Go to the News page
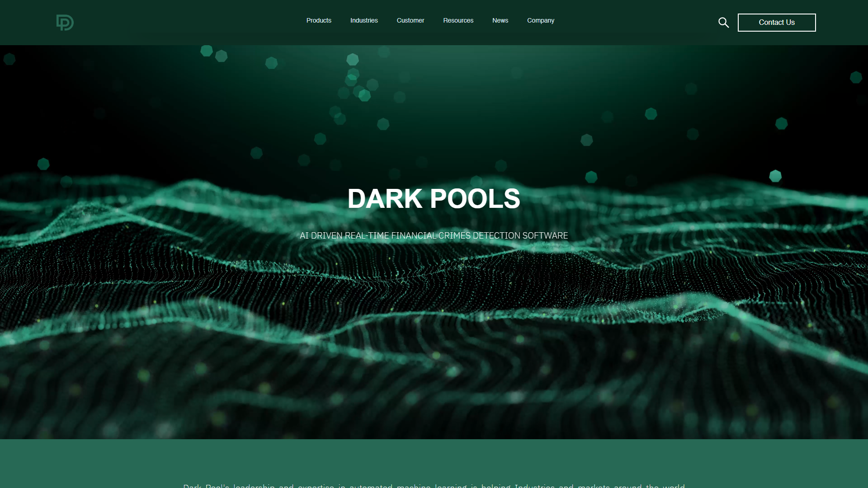 point(500,20)
